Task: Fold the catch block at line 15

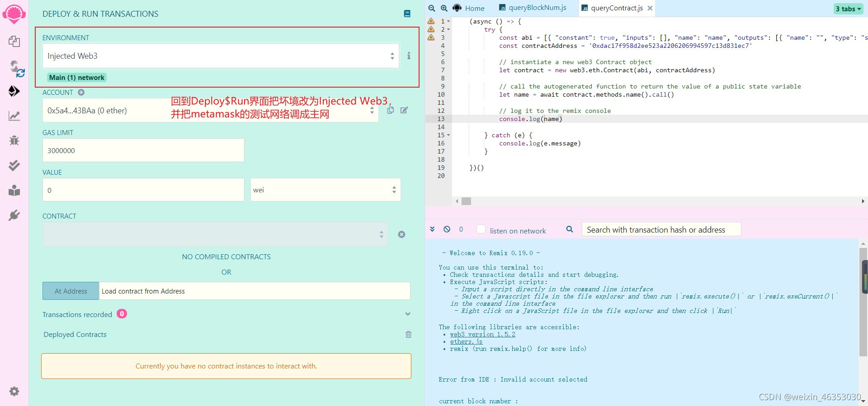Action: tap(448, 135)
